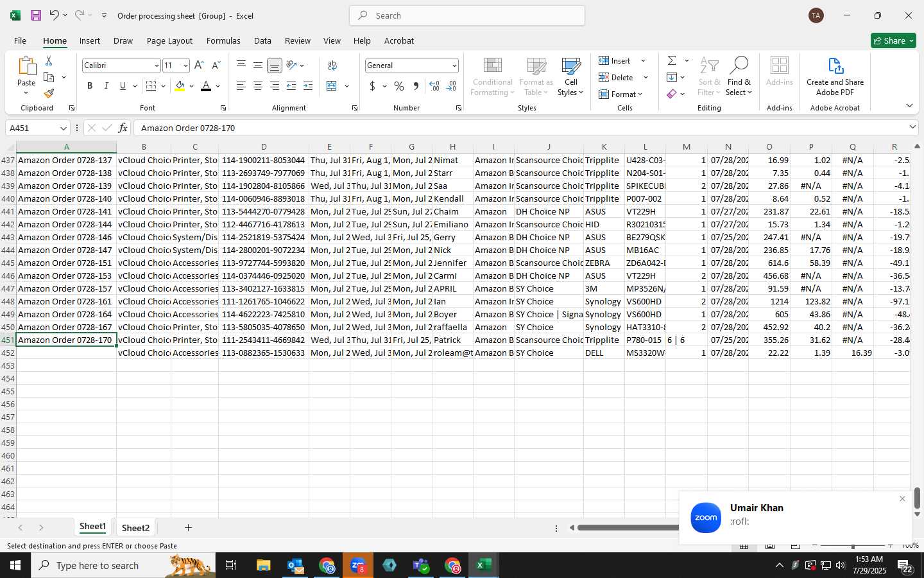Apply the red Font Color swatch
The width and height of the screenshot is (924, 578).
coord(206,86)
